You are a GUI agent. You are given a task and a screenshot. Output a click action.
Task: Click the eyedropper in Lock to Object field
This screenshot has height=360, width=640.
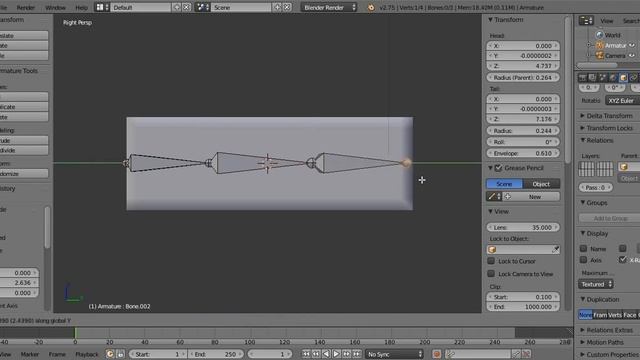pos(555,249)
